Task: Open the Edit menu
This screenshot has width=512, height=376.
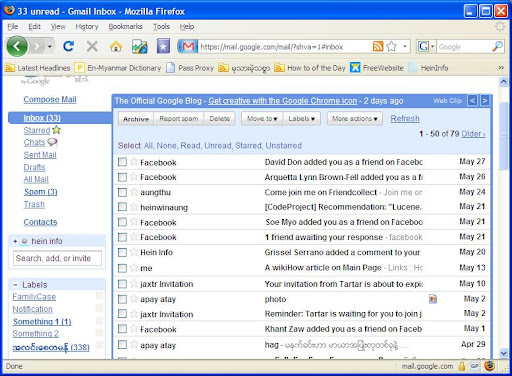Action: click(x=34, y=27)
